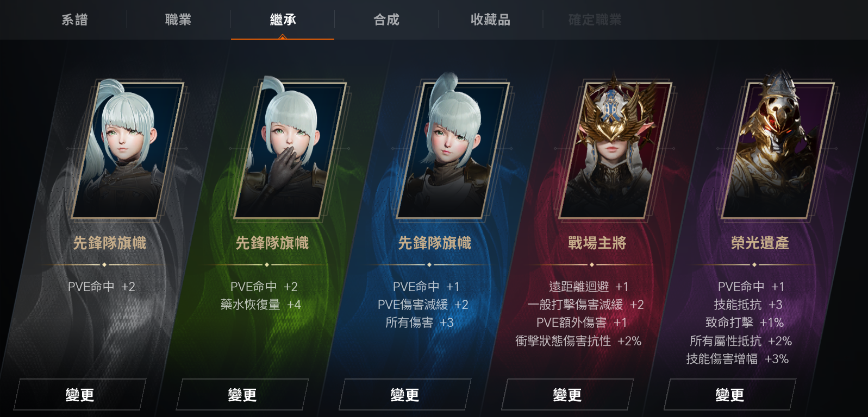Click 變更 under the 戰場主將 card
This screenshot has height=417, width=868.
click(567, 395)
